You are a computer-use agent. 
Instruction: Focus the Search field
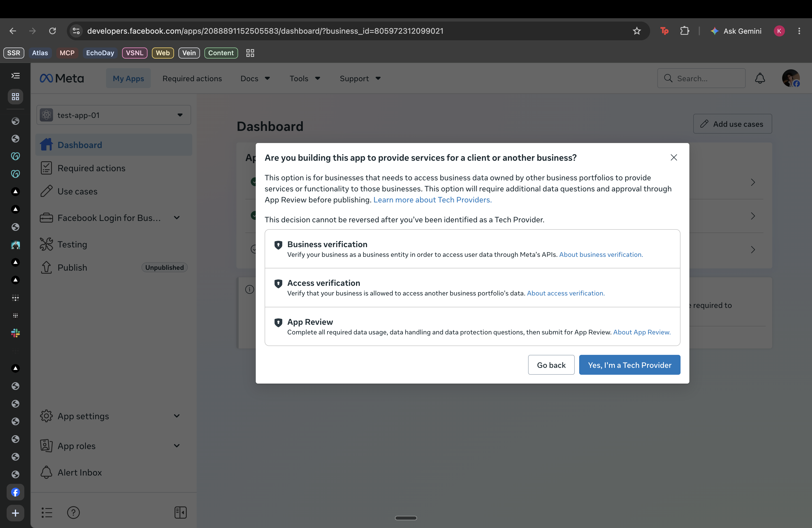tap(702, 78)
